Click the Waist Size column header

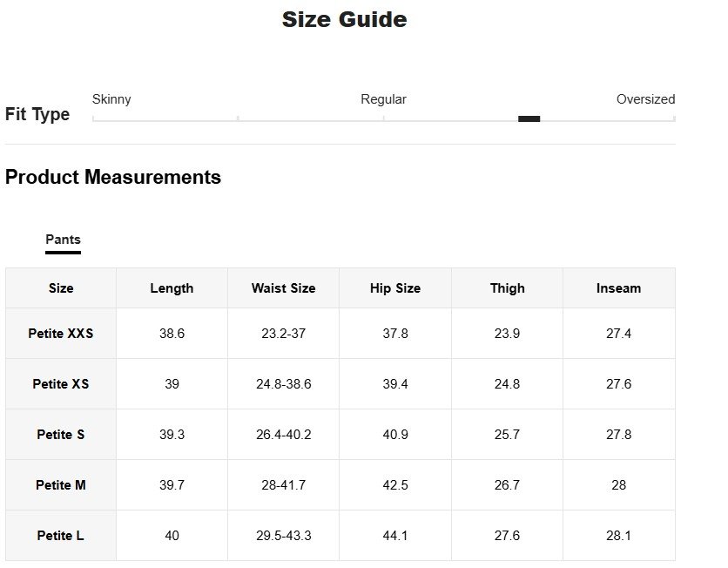(x=283, y=288)
